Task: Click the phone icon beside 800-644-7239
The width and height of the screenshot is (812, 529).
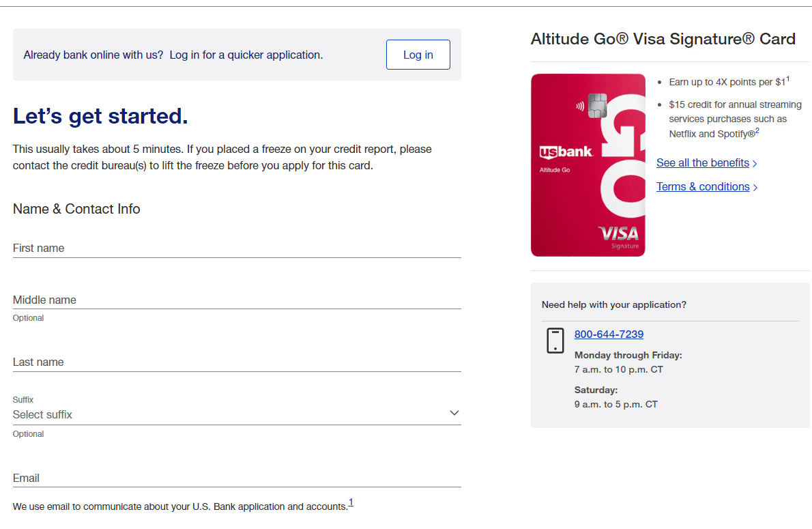Action: coord(555,340)
